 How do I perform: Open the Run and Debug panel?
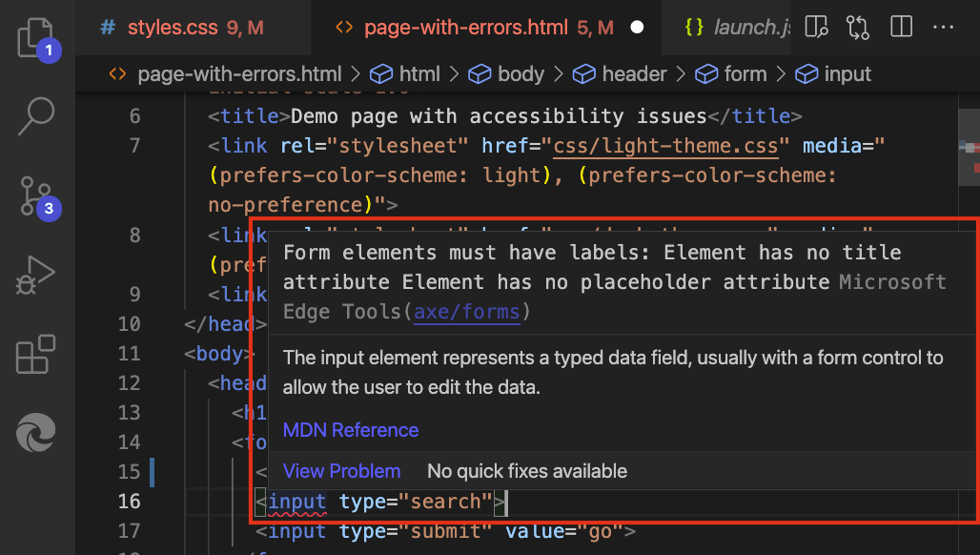35,275
